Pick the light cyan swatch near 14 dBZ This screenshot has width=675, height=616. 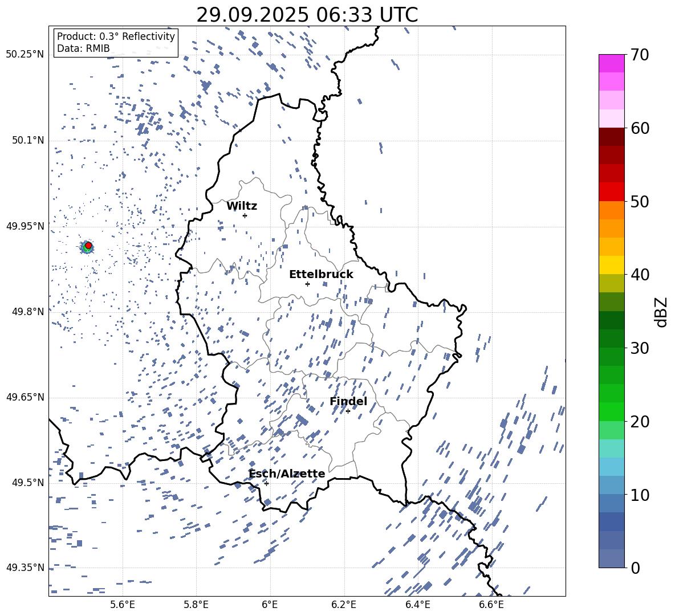611,466
